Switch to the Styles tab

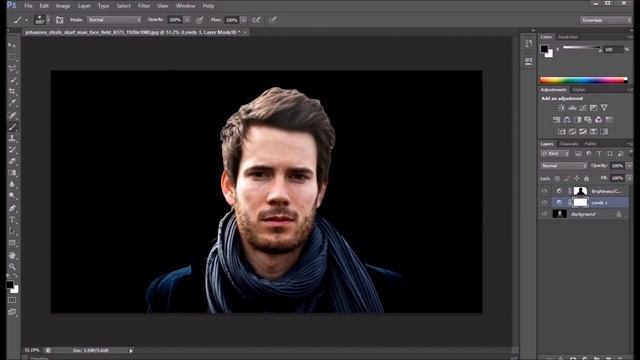pos(578,90)
